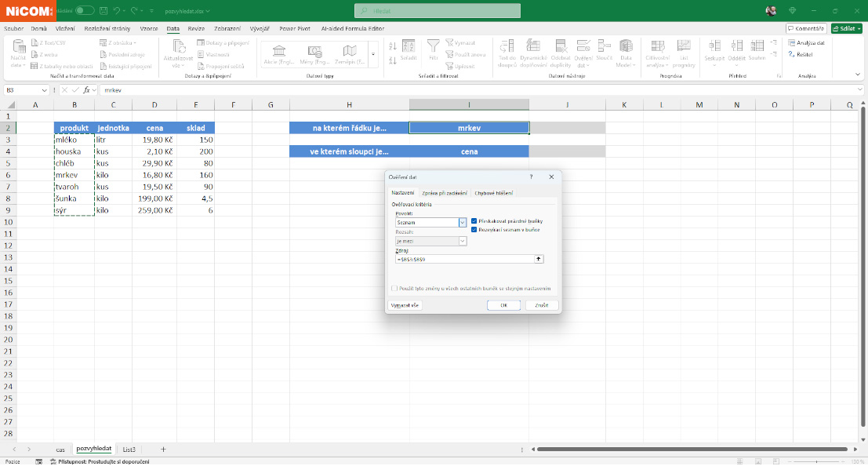Image resolution: width=868 pixels, height=466 pixels.
Task: Click the Hledat search box
Action: (438, 10)
